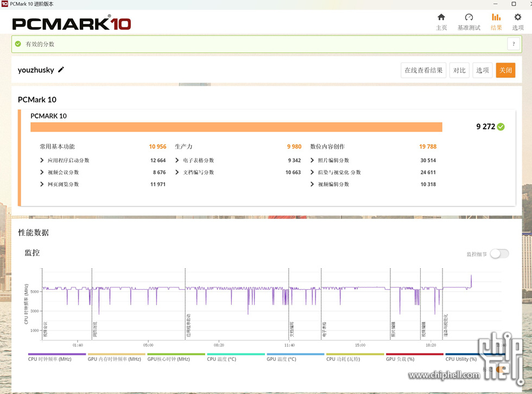Viewport: 532px width, 394px height.
Task: Click the PCMark 10 app icon in the title bar
Action: pos(5,4)
